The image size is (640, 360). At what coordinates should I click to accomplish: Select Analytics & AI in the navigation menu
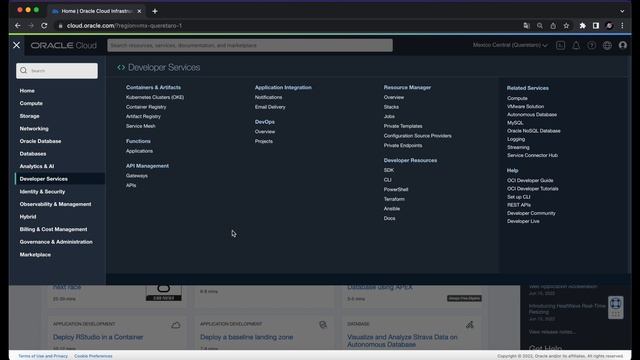(x=37, y=166)
